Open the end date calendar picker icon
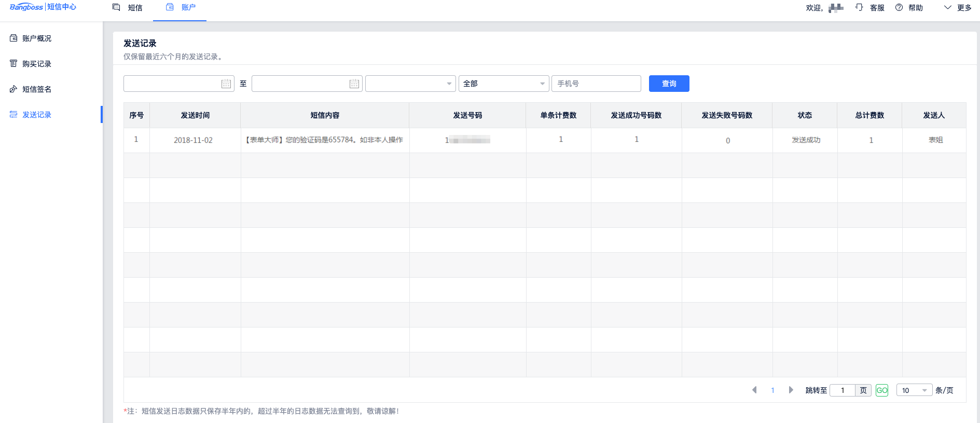The image size is (980, 423). (x=354, y=84)
